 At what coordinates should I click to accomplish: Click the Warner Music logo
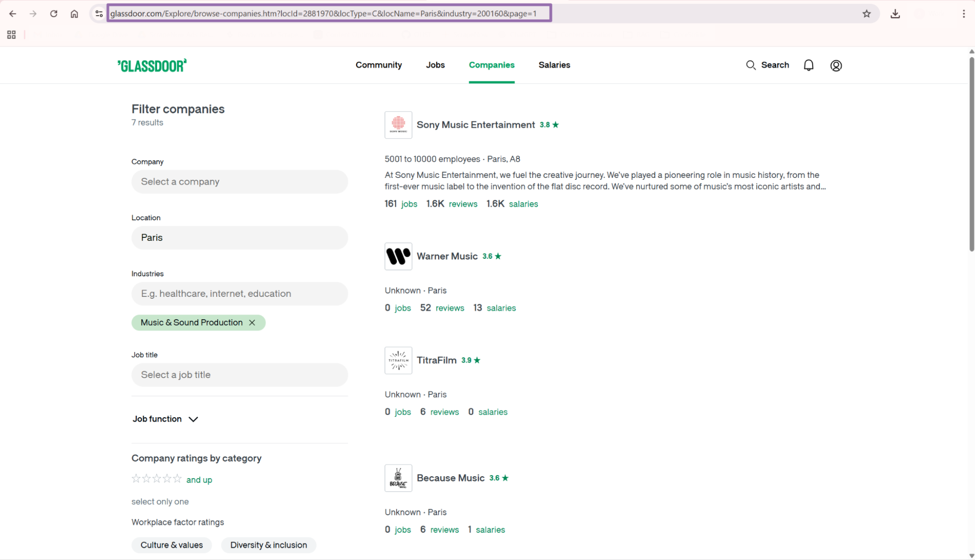[398, 256]
